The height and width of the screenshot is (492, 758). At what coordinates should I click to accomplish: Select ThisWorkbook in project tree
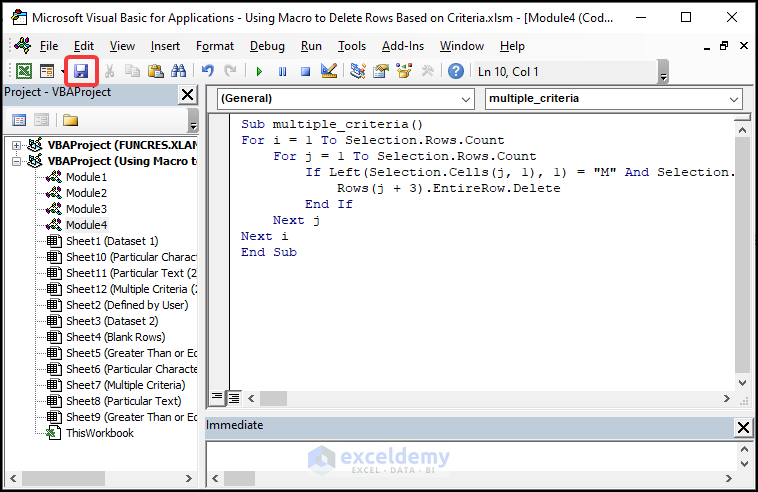(100, 433)
